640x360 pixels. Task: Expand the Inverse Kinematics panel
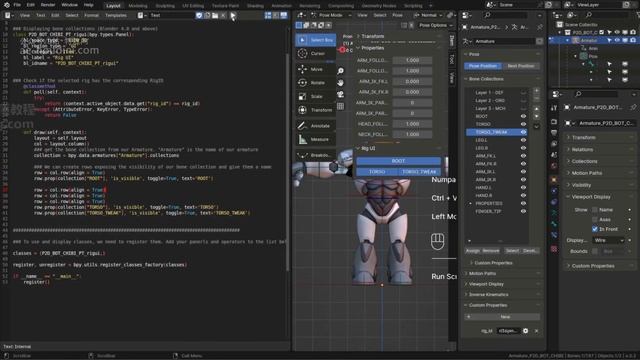[502, 295]
